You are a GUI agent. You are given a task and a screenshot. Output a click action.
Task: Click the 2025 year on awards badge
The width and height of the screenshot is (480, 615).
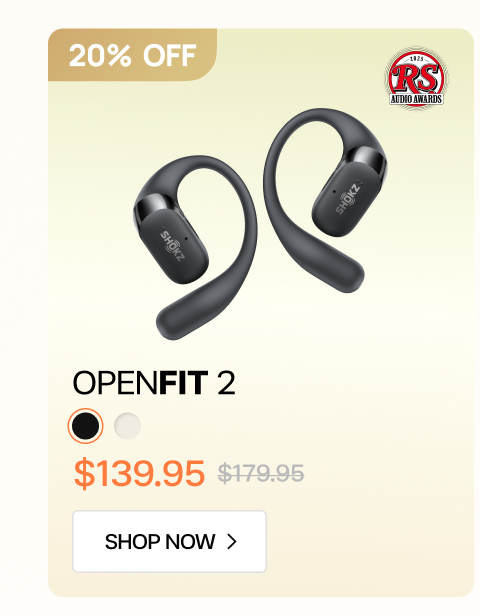(416, 59)
